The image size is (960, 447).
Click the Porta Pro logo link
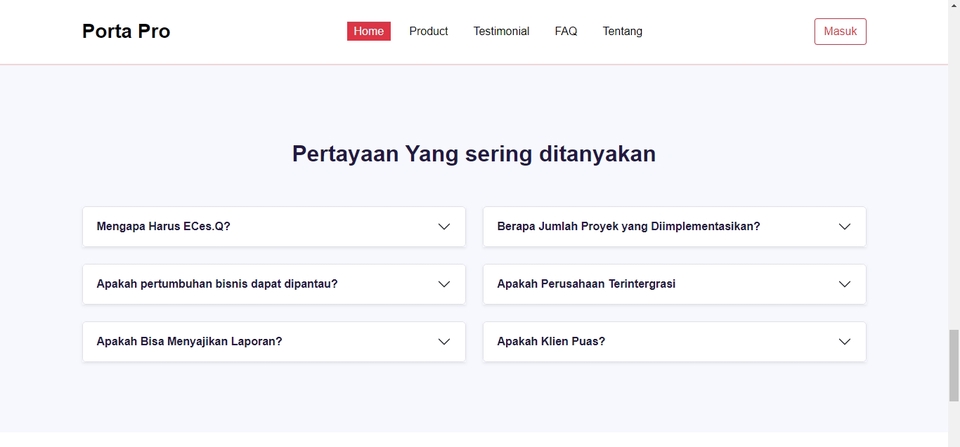click(x=126, y=31)
